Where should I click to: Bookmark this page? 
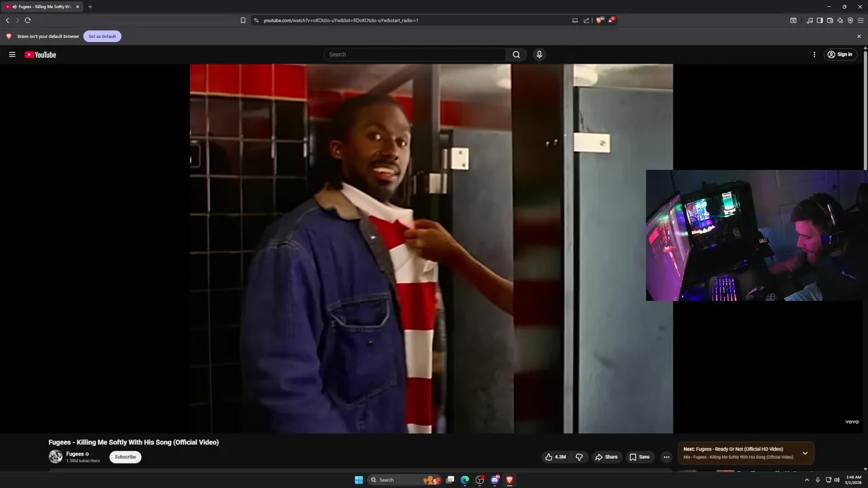point(243,20)
